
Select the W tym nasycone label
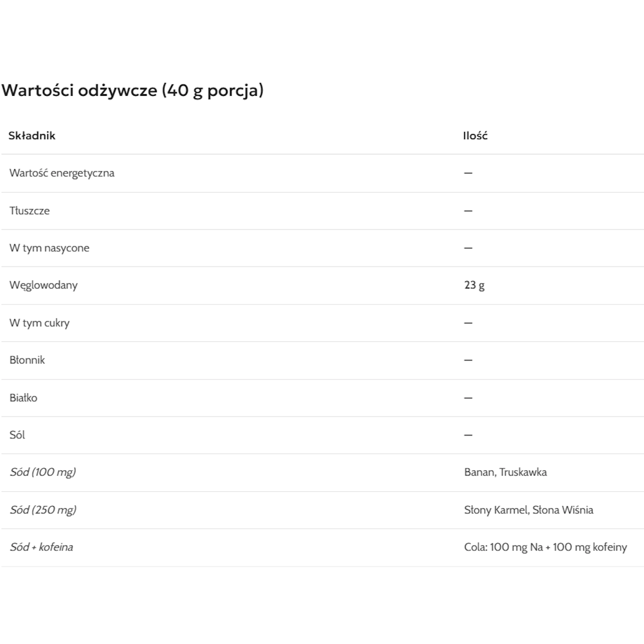[49, 248]
